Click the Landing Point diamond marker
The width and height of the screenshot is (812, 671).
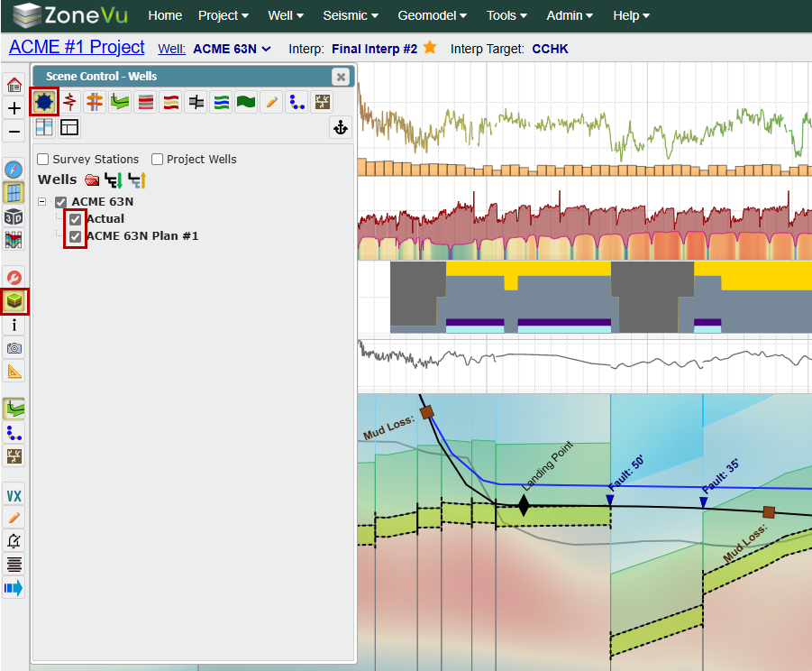coord(524,505)
